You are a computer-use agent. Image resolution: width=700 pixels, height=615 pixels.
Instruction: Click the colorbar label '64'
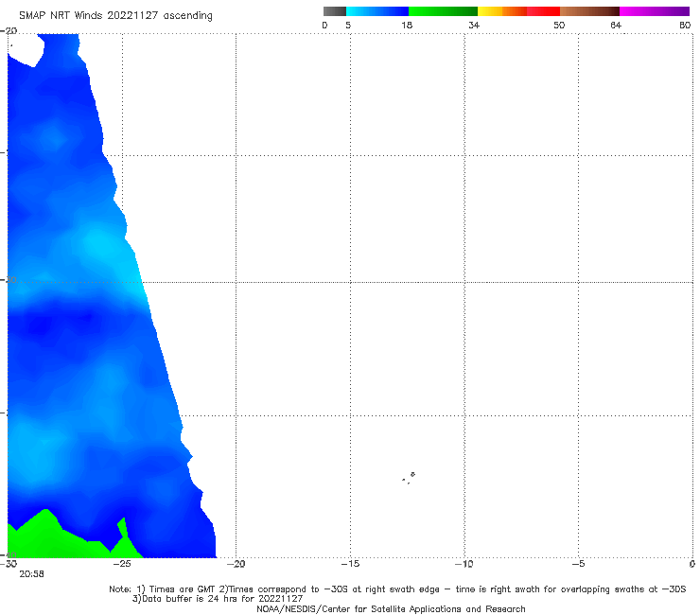tap(616, 26)
